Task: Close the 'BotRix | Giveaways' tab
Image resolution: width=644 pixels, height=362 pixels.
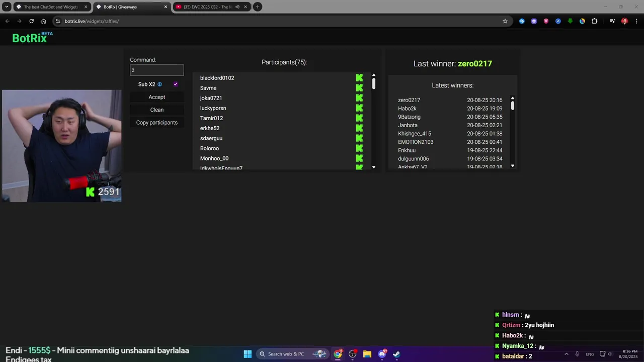Action: (x=166, y=7)
